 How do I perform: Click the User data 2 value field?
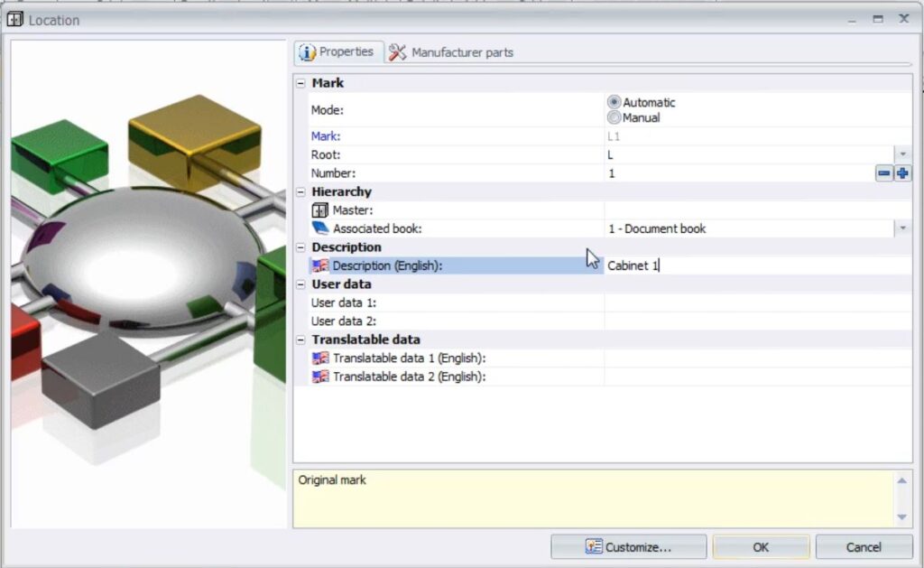(758, 321)
